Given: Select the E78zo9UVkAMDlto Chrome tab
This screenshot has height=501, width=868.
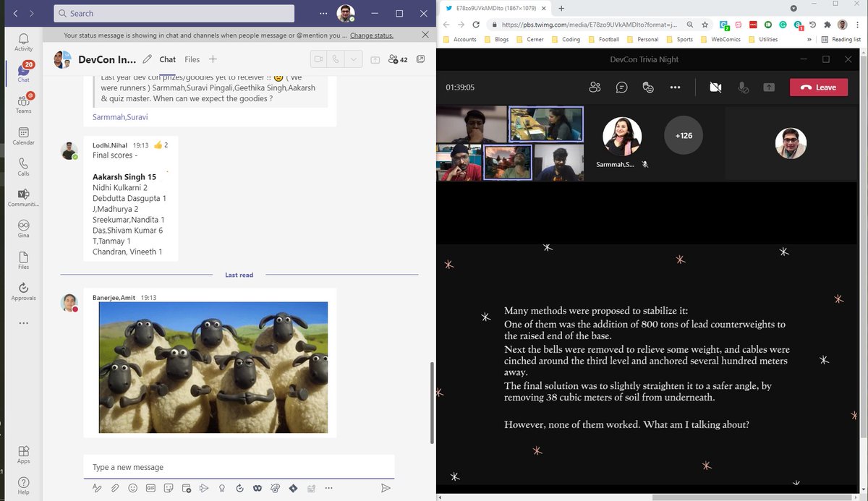Looking at the screenshot, I should [x=496, y=7].
